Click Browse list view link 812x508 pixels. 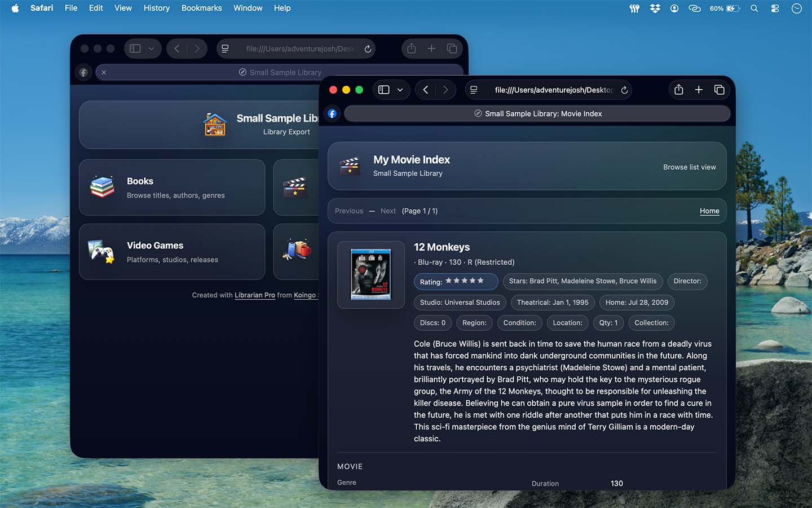coord(689,167)
